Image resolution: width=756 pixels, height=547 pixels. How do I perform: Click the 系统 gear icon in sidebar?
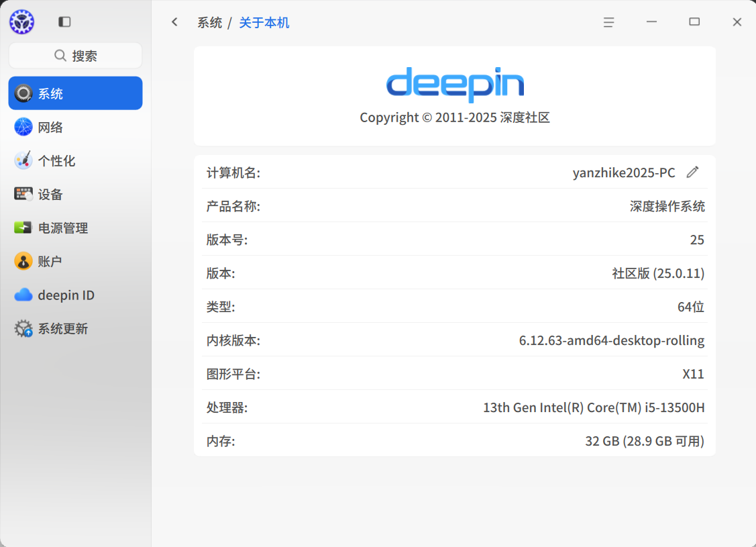tap(23, 93)
